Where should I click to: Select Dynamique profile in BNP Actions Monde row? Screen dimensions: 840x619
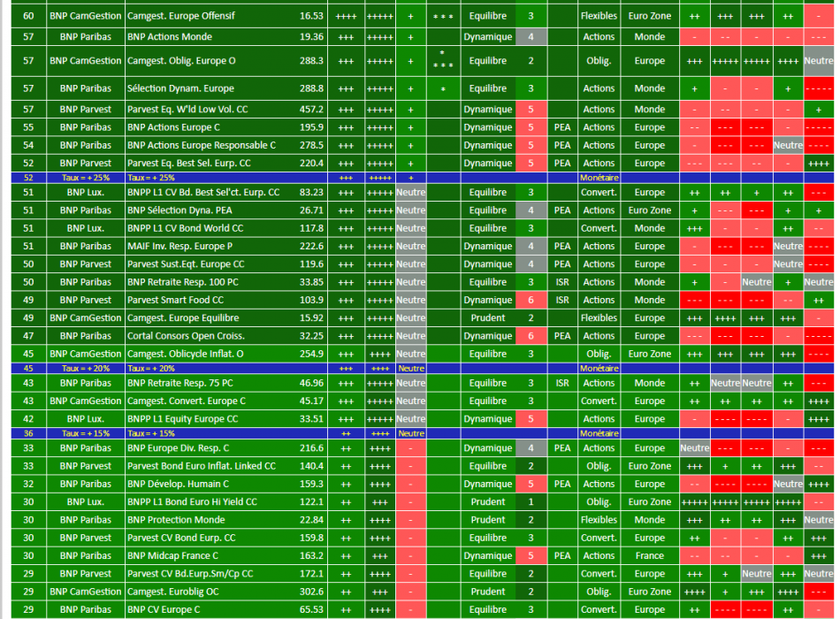point(488,37)
